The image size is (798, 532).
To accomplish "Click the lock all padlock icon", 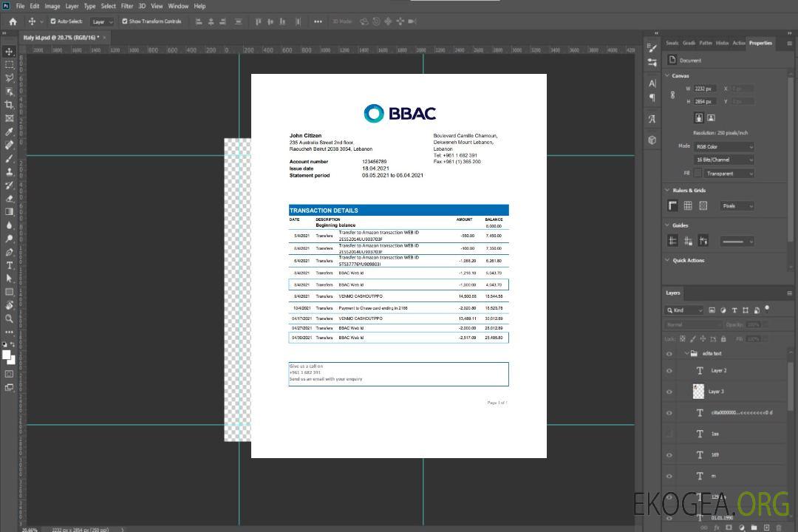I will click(x=723, y=338).
